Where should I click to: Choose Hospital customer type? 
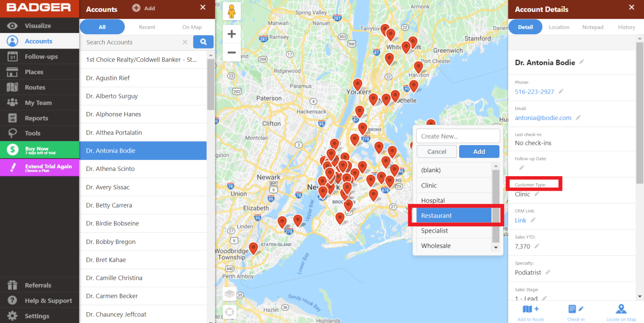coord(454,201)
